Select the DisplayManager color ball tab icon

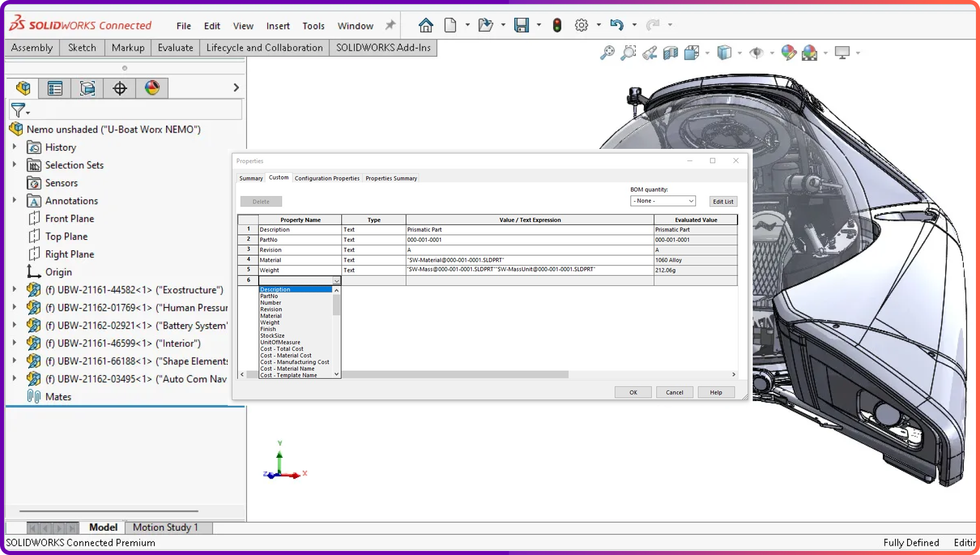pyautogui.click(x=152, y=88)
